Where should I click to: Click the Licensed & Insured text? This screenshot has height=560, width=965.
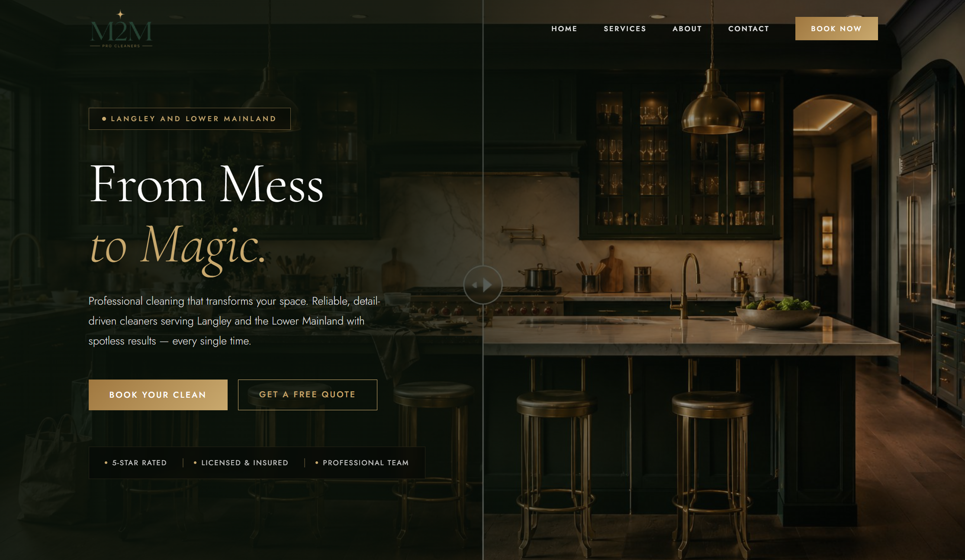(244, 463)
